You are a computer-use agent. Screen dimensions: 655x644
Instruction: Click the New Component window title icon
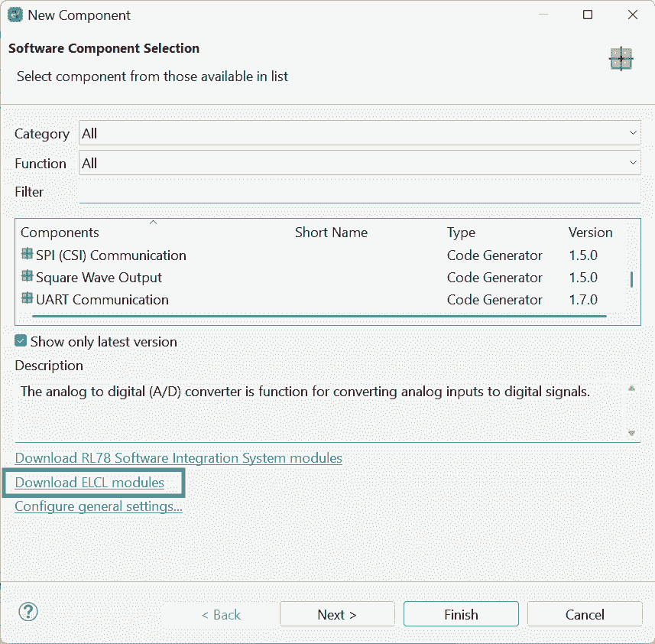click(15, 15)
